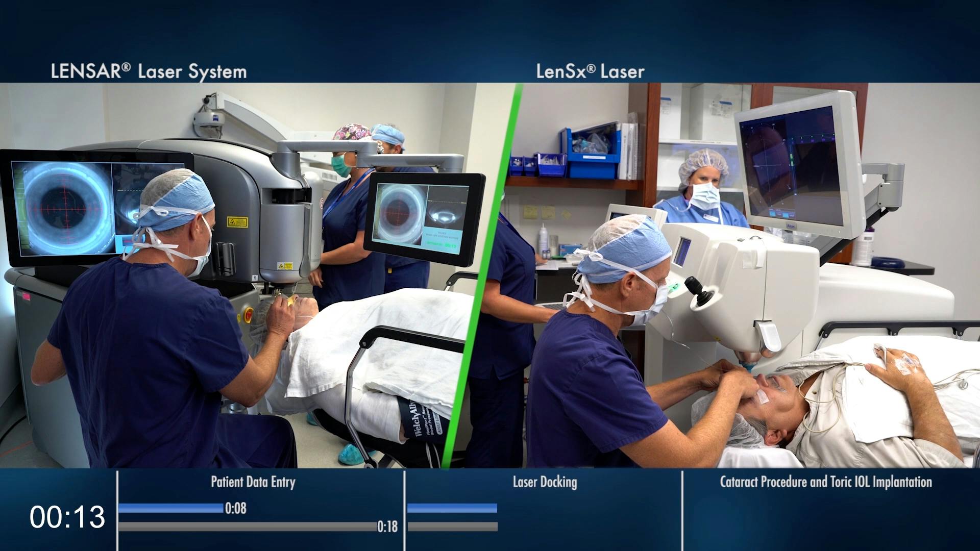Select the "Cataract Procedure and Toric IOL Implantation" label
This screenshot has width=980, height=551.
[826, 482]
